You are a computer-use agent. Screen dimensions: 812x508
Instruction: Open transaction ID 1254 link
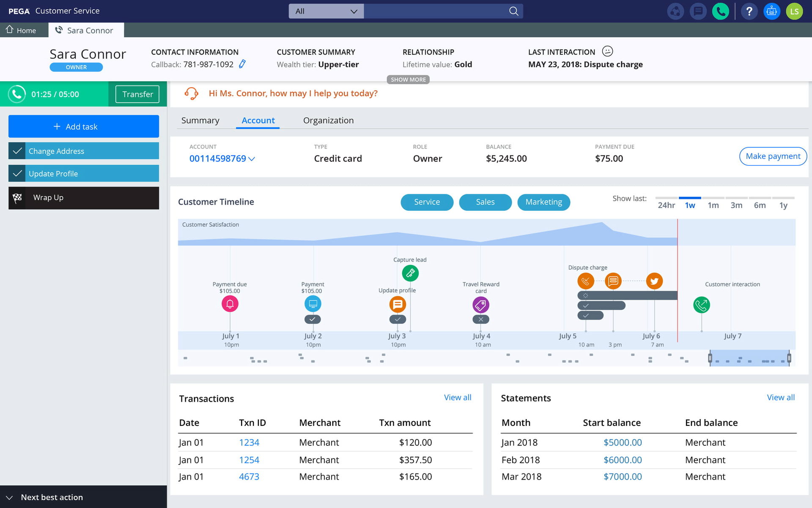pyautogui.click(x=249, y=460)
